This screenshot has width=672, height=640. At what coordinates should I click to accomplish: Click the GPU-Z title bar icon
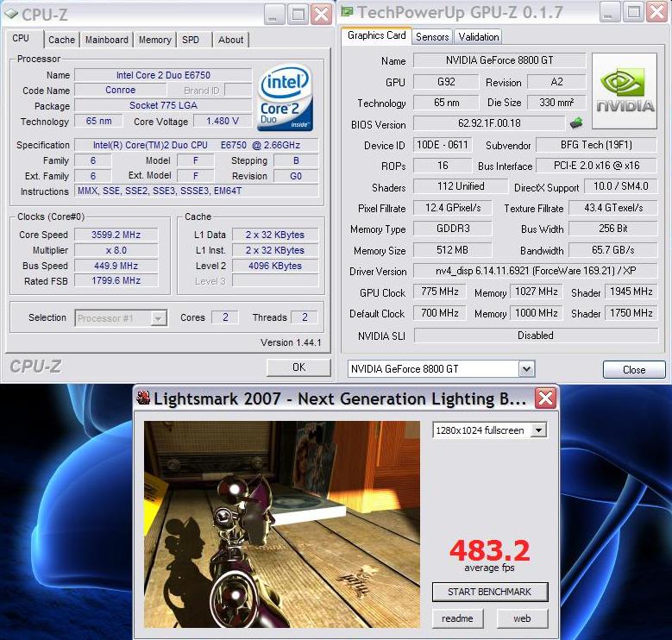coord(347,11)
